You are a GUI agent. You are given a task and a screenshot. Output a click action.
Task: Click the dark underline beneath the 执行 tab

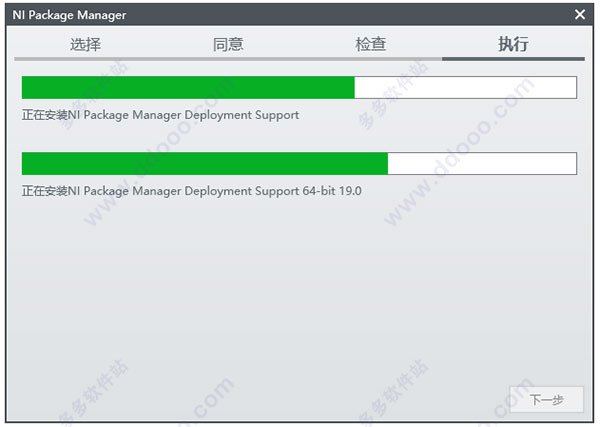pyautogui.click(x=513, y=59)
